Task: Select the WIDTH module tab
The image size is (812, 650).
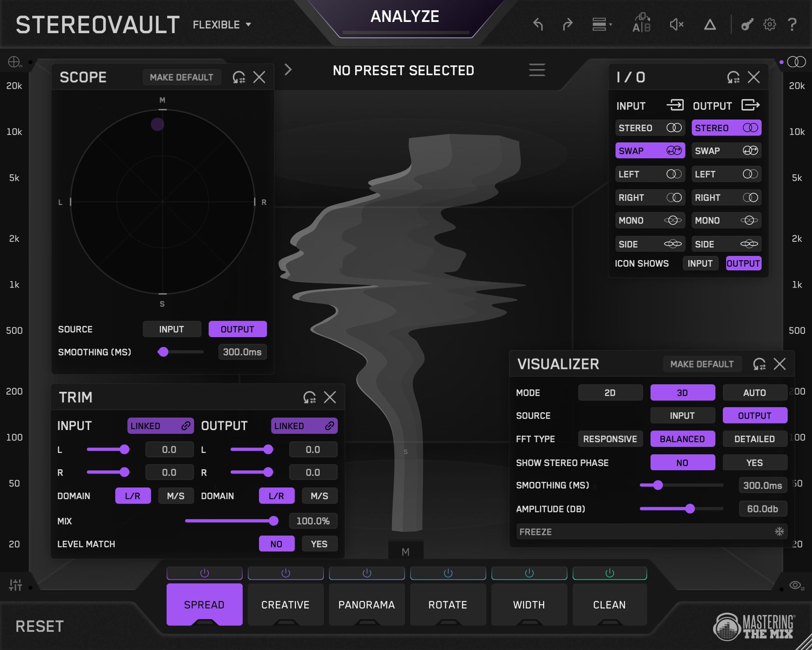Action: [x=529, y=605]
